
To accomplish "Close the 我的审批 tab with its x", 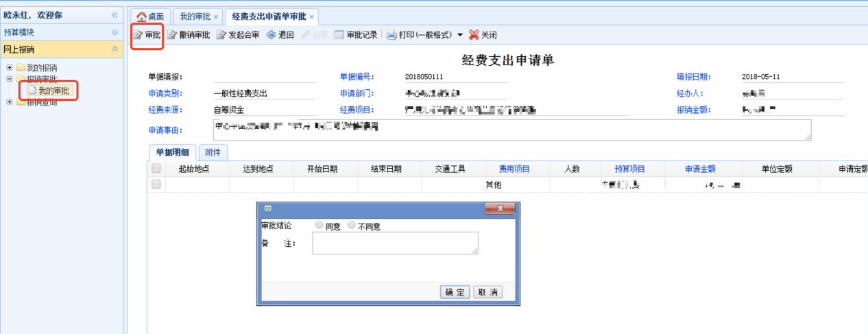I will [x=217, y=16].
